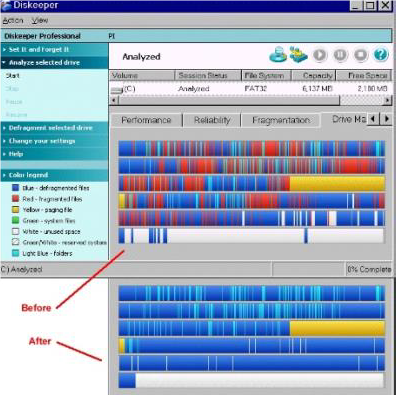Open the Action menu

pyautogui.click(x=13, y=21)
